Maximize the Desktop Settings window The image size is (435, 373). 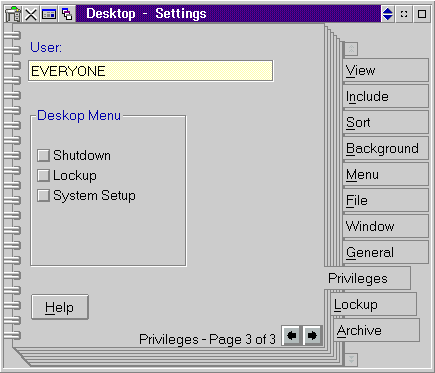tap(422, 14)
